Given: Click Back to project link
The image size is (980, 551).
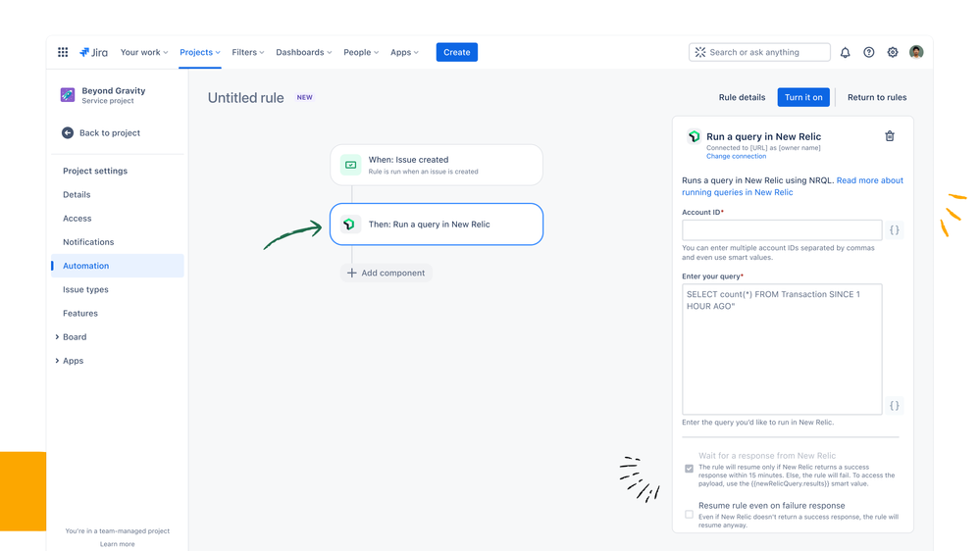Looking at the screenshot, I should [x=109, y=132].
